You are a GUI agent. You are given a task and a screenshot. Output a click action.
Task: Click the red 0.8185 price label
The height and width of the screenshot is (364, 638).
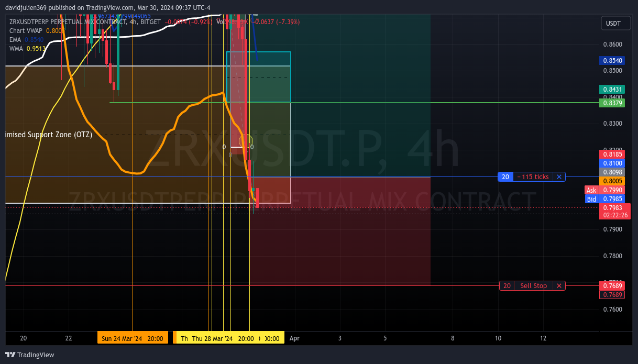click(612, 155)
